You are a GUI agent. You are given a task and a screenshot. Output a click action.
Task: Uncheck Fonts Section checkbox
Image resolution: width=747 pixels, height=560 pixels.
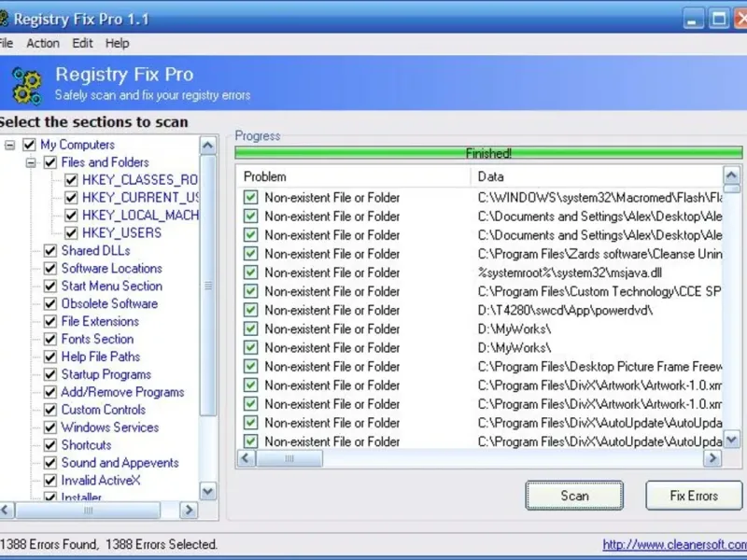[x=50, y=339]
